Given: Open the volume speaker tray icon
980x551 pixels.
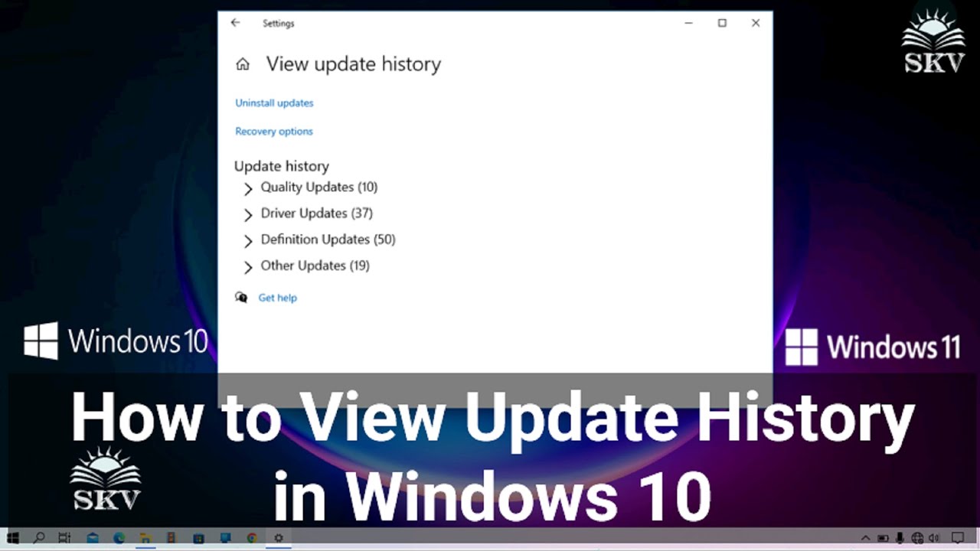Looking at the screenshot, I should [934, 538].
